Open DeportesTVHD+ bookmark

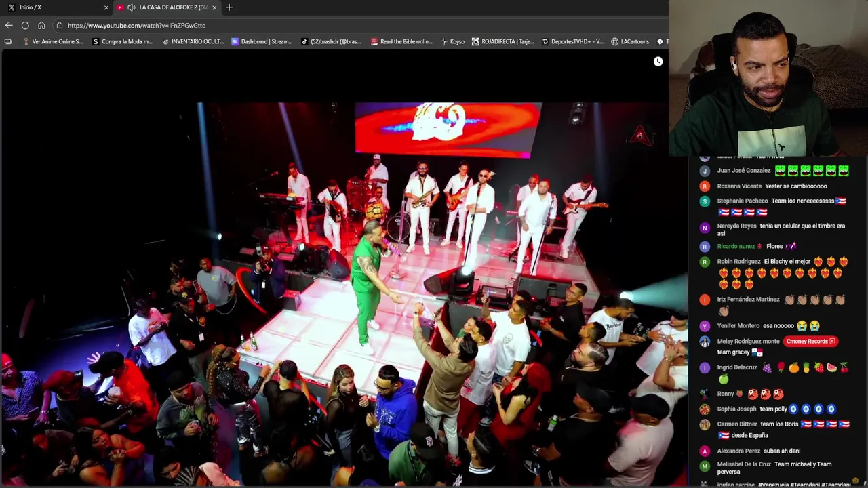572,41
